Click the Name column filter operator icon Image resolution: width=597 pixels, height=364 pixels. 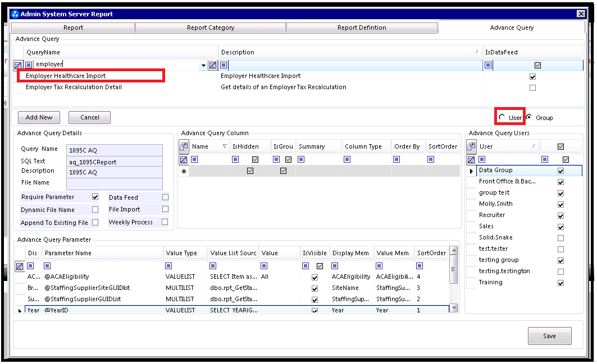(x=194, y=159)
